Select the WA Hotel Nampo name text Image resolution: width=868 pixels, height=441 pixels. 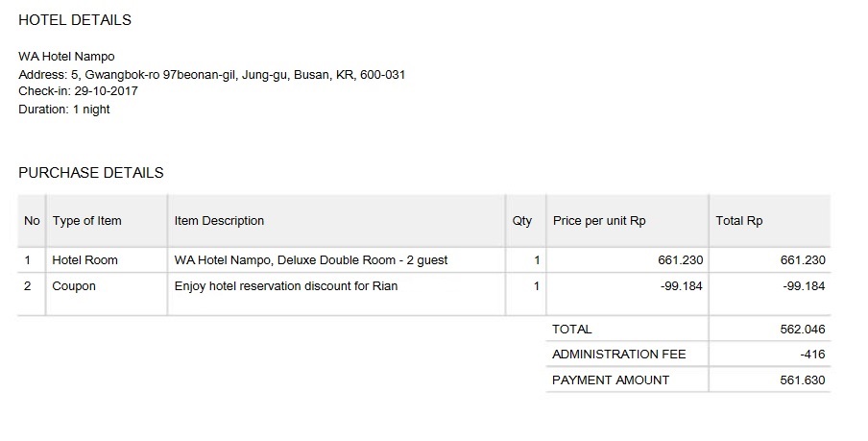point(66,57)
